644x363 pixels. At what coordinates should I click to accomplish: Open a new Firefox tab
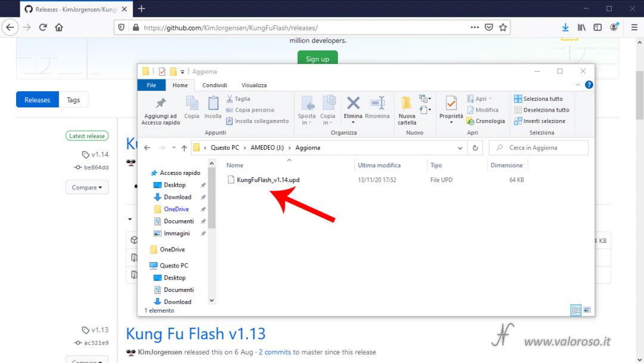click(x=141, y=8)
